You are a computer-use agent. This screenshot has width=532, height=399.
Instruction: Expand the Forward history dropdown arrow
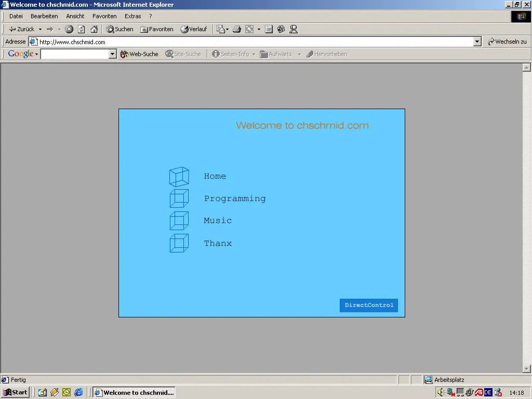(59, 29)
